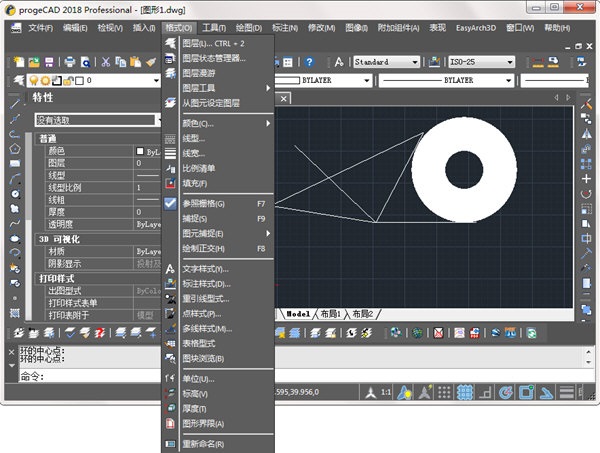Select the Circle draw tool
The width and height of the screenshot is (600, 453).
(15, 194)
